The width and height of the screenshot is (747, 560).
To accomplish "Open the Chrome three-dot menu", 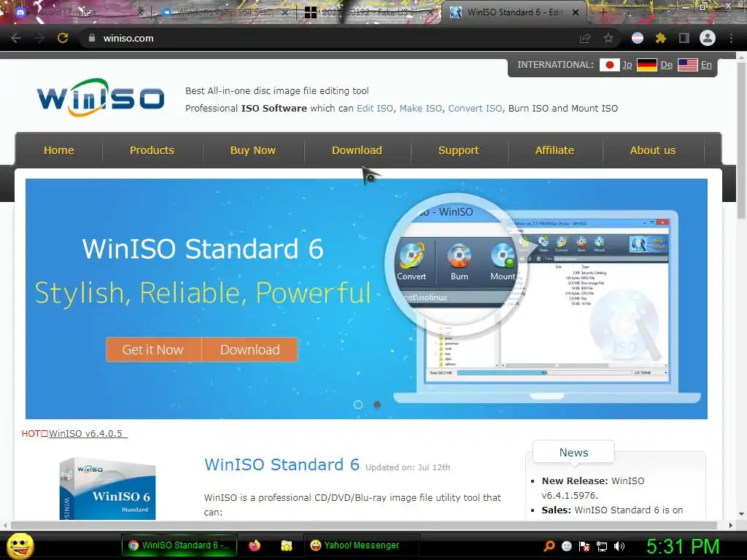I will coord(731,38).
